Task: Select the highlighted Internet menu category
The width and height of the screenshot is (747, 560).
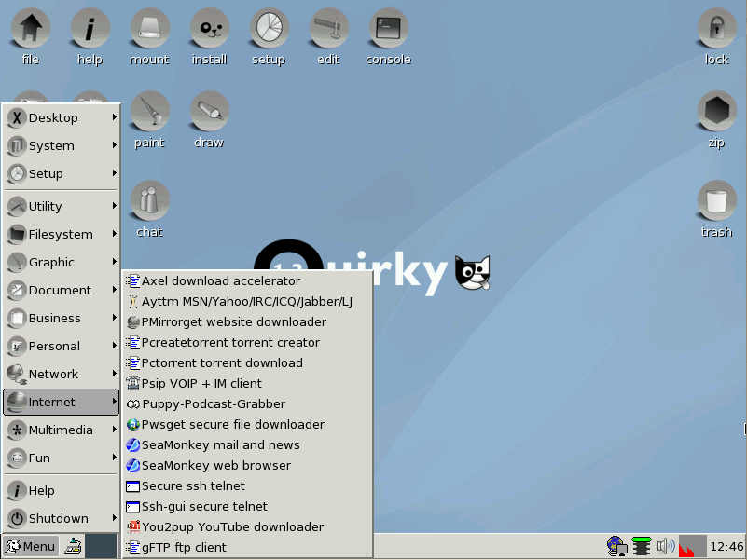Action: click(x=62, y=403)
